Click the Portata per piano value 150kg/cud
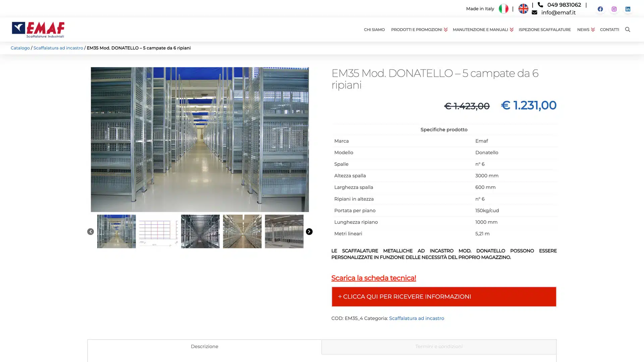The image size is (644, 362). pos(487,210)
